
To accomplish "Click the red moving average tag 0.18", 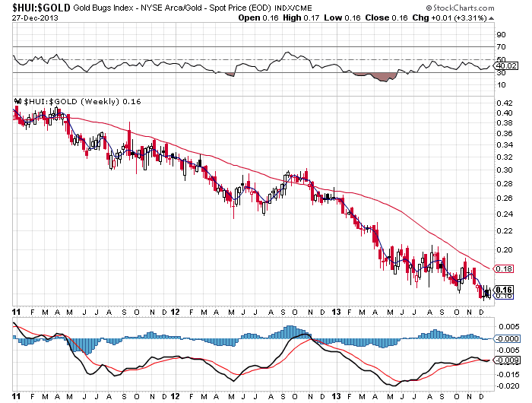I will tap(504, 269).
